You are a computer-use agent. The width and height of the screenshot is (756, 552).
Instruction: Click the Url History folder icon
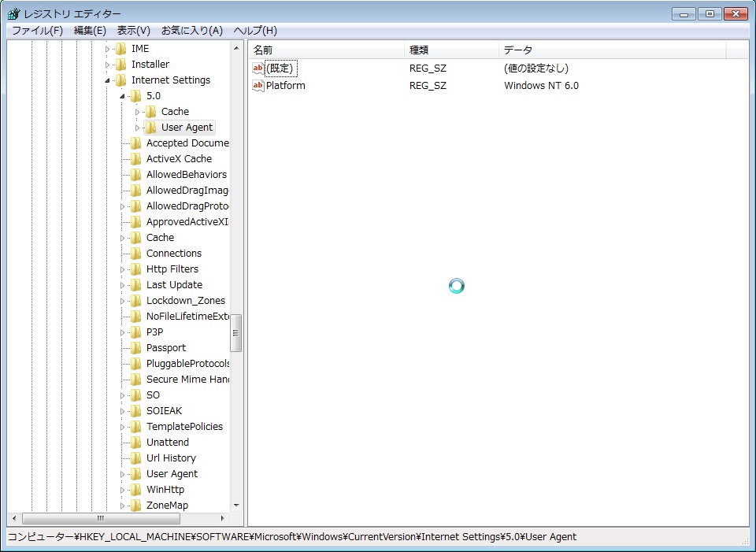tap(135, 458)
